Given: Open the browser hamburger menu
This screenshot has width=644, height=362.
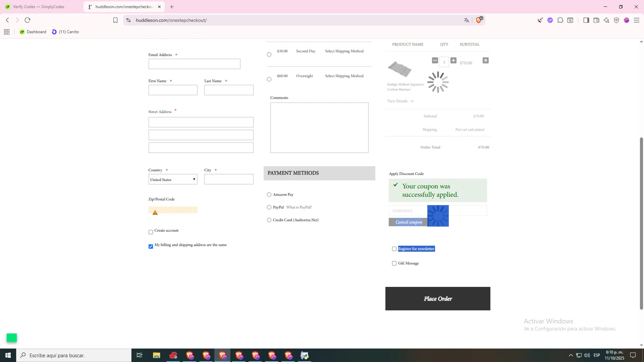Looking at the screenshot, I should 637,20.
